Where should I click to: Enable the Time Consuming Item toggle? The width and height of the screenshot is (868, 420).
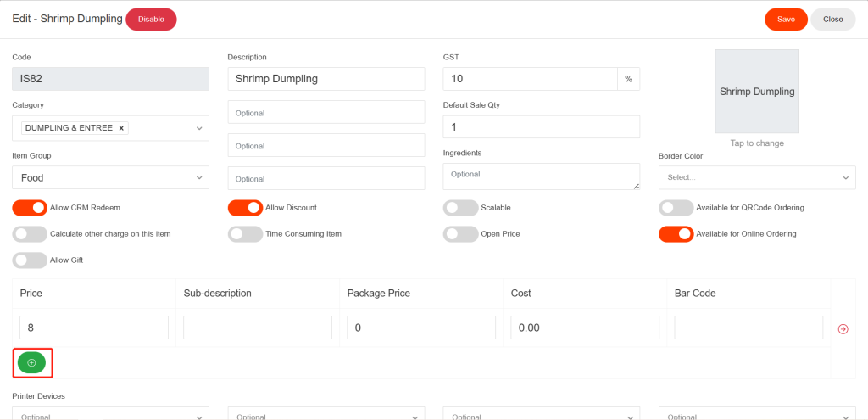[x=245, y=233]
